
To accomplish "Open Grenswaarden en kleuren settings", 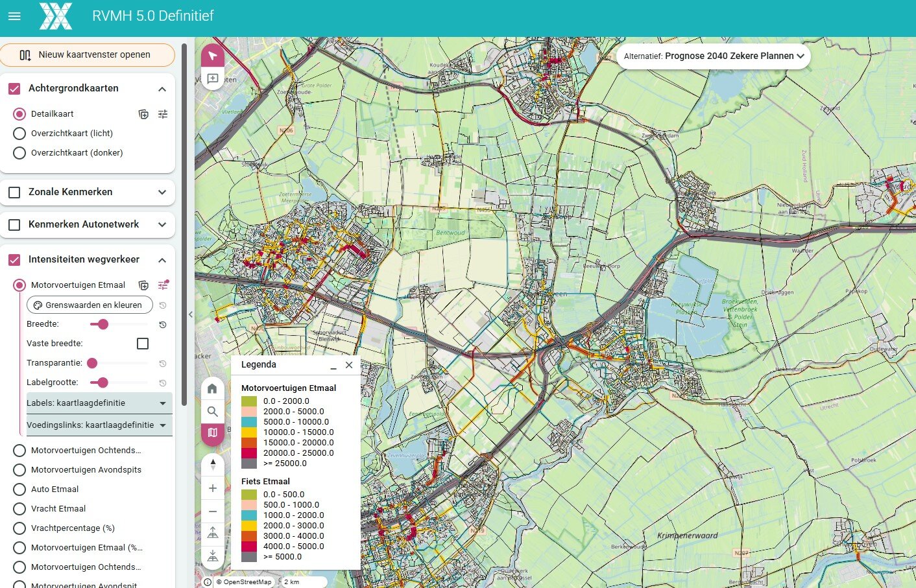I will [90, 305].
